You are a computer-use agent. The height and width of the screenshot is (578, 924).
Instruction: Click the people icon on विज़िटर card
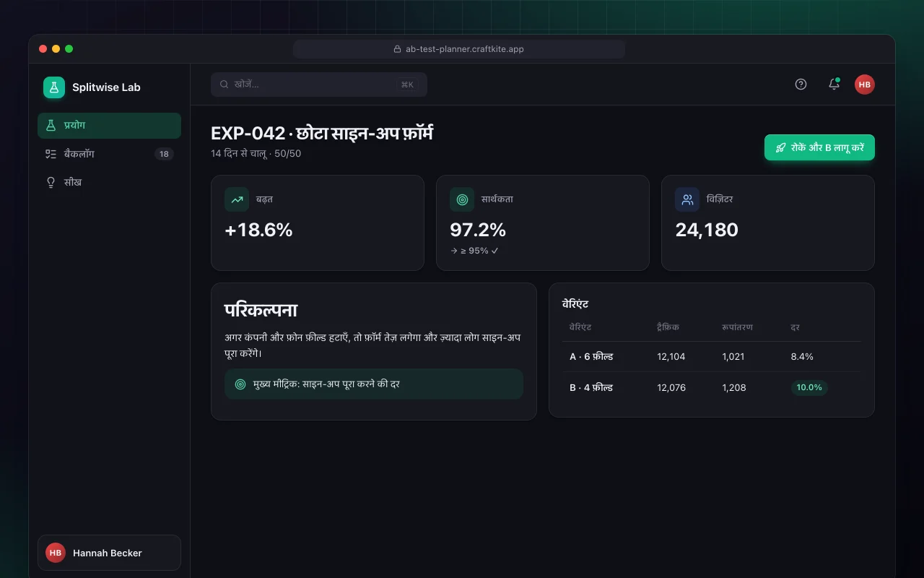pos(687,199)
